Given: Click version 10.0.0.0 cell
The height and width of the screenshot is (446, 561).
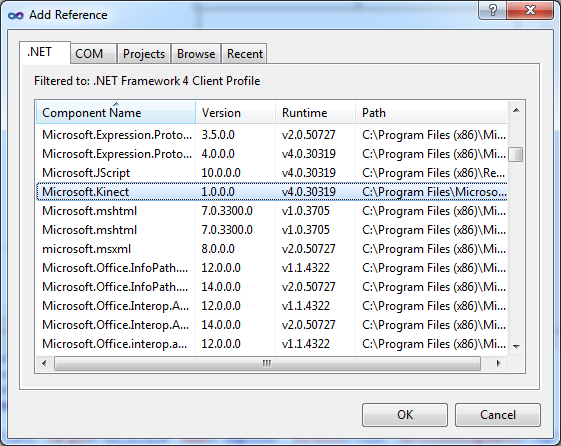Looking at the screenshot, I should tap(221, 173).
